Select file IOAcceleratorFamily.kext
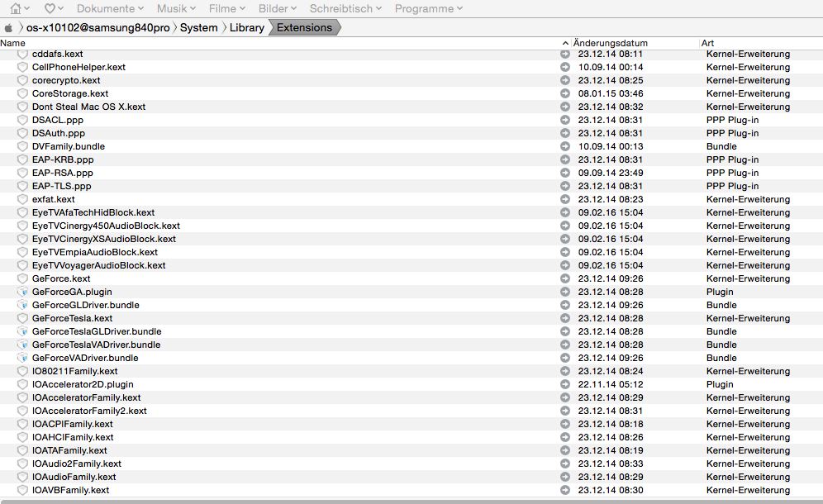Image resolution: width=823 pixels, height=504 pixels. coord(87,397)
